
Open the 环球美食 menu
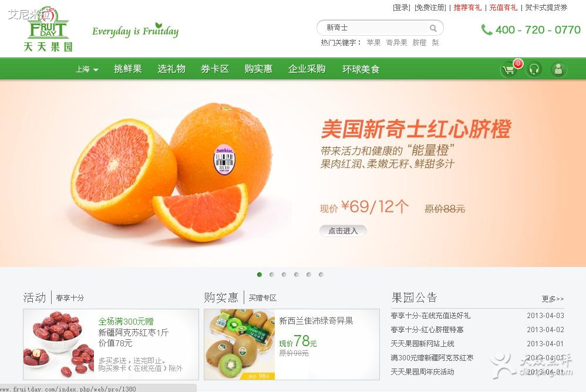coord(361,69)
